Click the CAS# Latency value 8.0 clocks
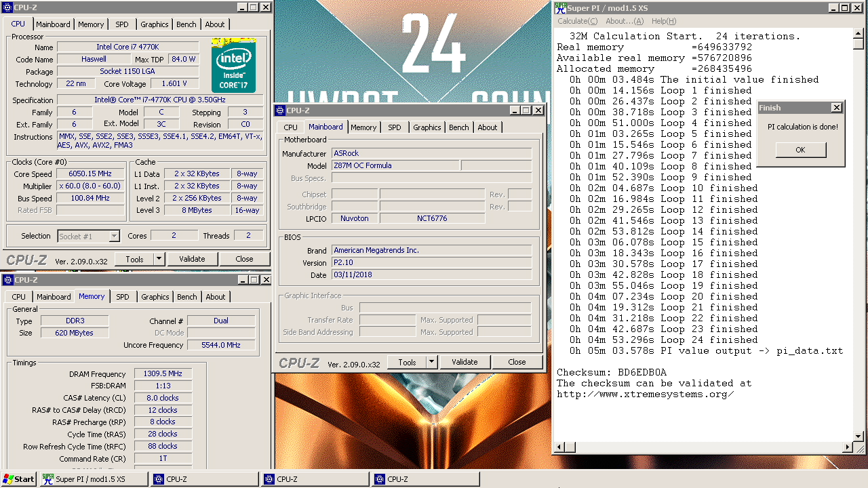This screenshot has width=868, height=488. pos(163,399)
